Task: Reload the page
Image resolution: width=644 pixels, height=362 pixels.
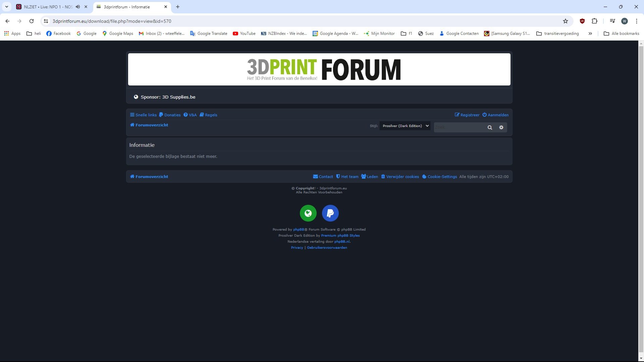Action: tap(32, 21)
